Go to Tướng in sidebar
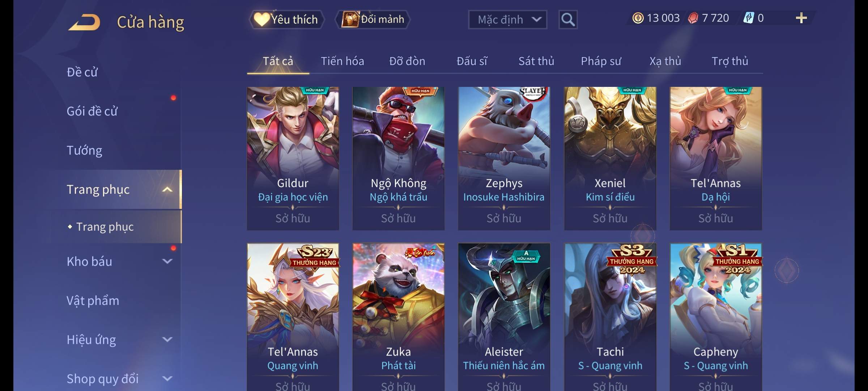This screenshot has width=868, height=391. tap(84, 150)
